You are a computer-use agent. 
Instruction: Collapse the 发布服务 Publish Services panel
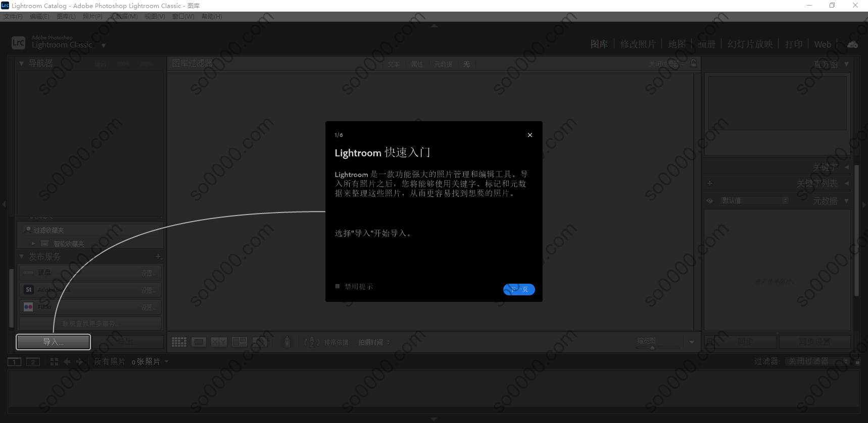(x=21, y=256)
